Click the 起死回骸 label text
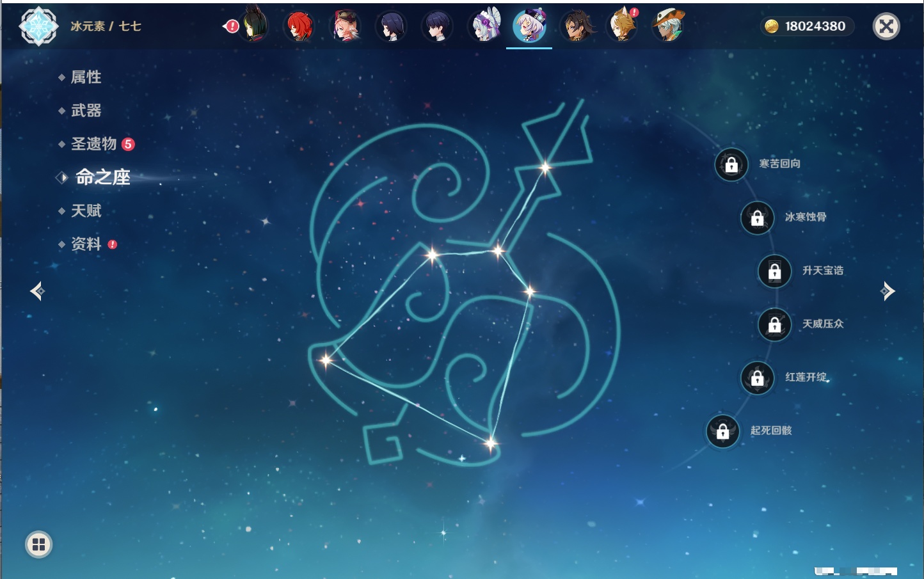This screenshot has height=579, width=924. 771,431
